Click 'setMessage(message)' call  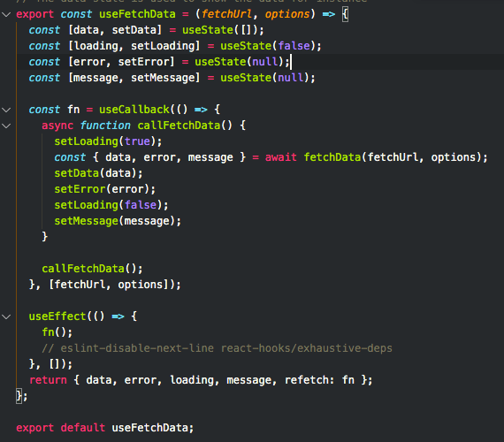(115, 221)
